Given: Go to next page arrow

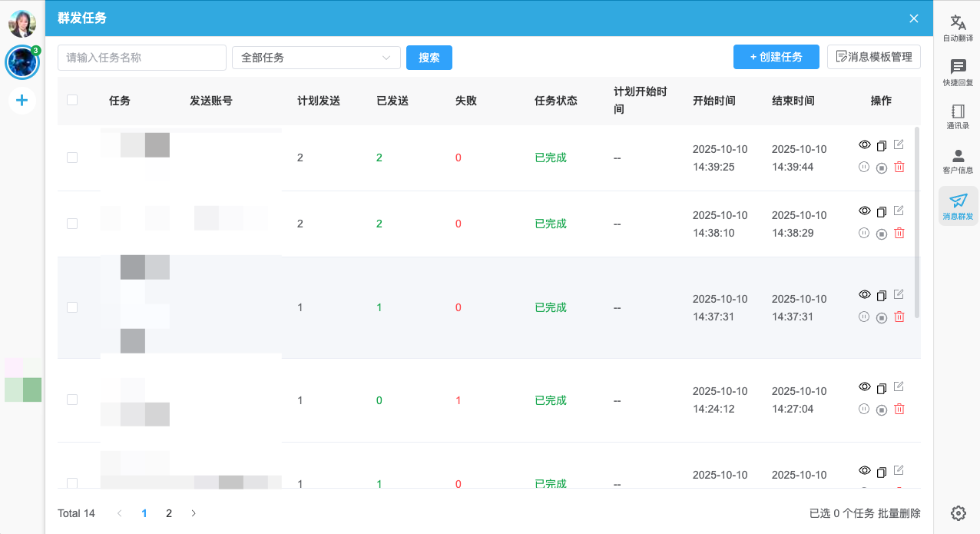Looking at the screenshot, I should coord(194,513).
